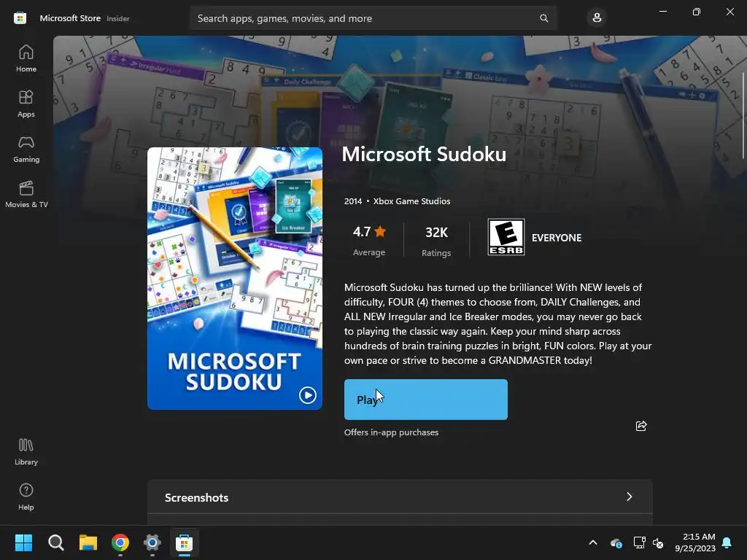747x560 pixels.
Task: Click the Microsoft Sudoku title
Action: pyautogui.click(x=424, y=154)
